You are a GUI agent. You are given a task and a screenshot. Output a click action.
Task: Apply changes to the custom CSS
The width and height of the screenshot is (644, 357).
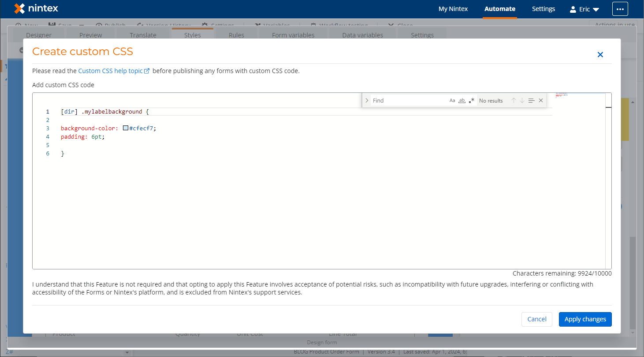click(x=585, y=319)
